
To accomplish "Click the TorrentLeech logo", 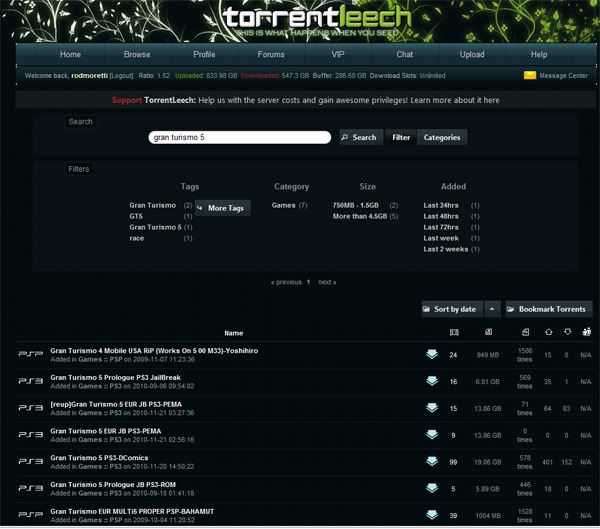I will 317,20.
